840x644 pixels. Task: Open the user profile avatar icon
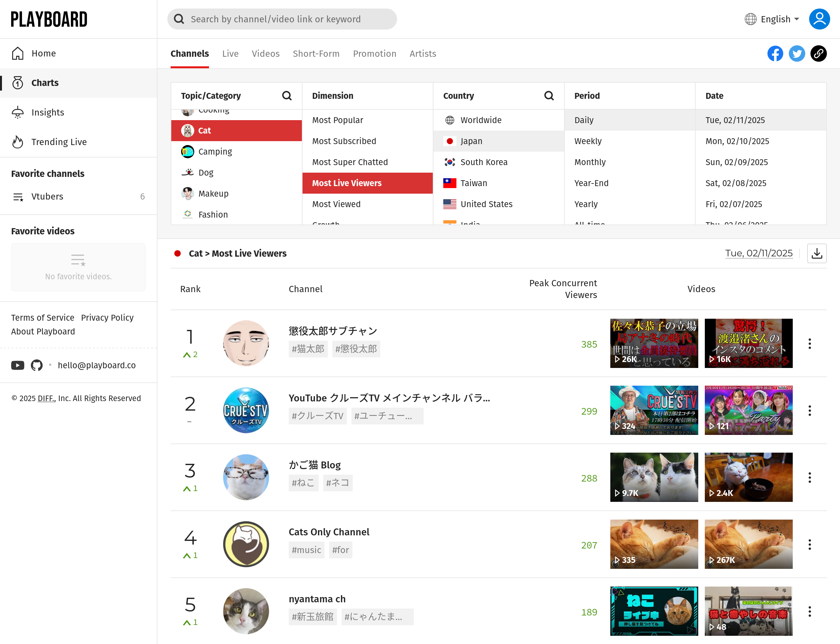[x=819, y=19]
